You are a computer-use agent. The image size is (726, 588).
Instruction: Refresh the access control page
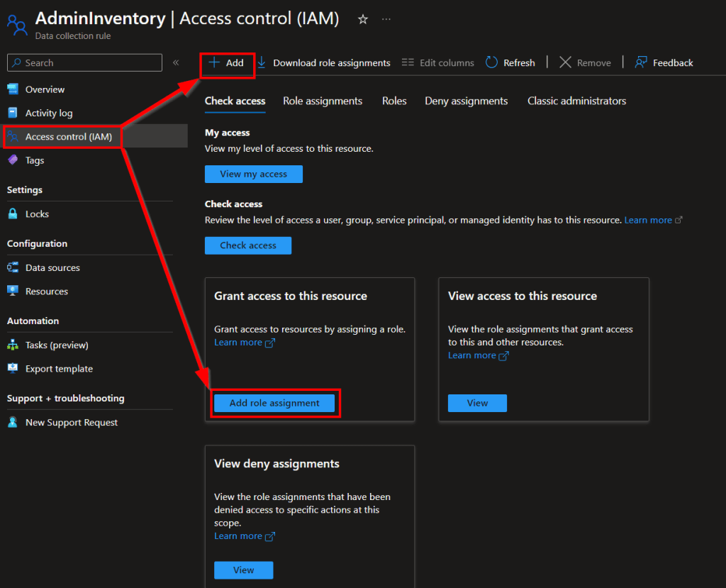coord(510,62)
